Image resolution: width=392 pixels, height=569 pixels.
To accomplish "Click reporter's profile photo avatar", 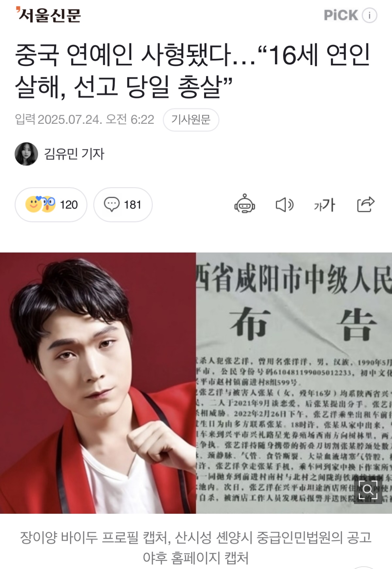I will pyautogui.click(x=26, y=154).
